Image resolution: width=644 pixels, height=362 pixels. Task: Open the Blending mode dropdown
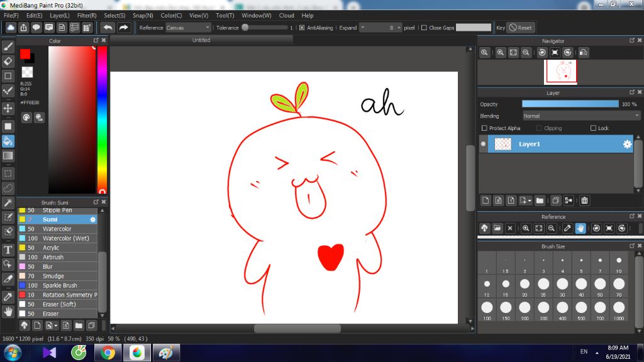tap(580, 116)
